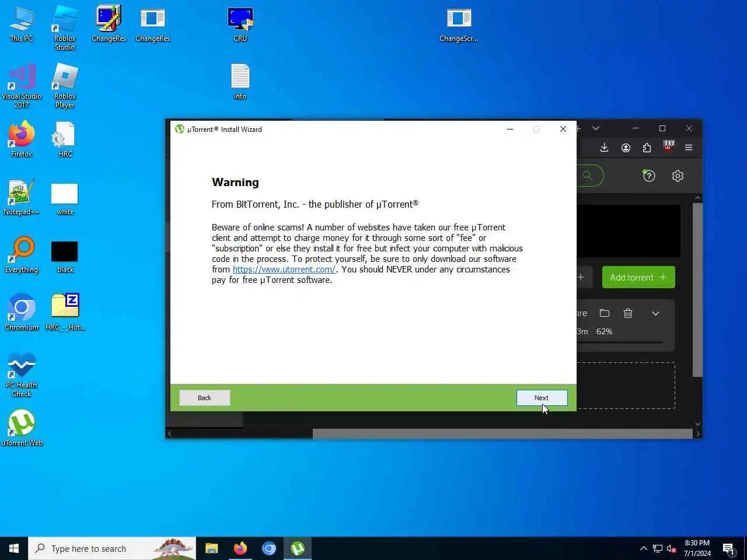Expand torrent details chevron

click(655, 313)
